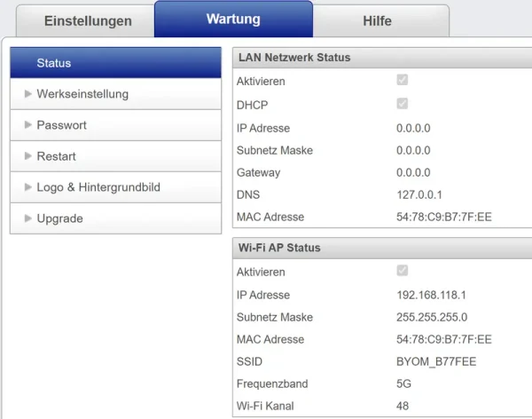Switch to the Wartung tab

(233, 19)
